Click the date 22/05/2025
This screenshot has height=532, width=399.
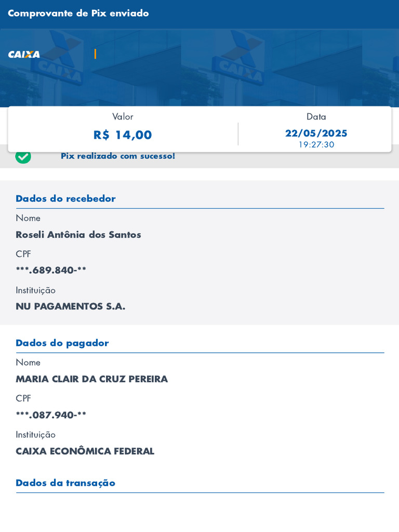(x=316, y=133)
